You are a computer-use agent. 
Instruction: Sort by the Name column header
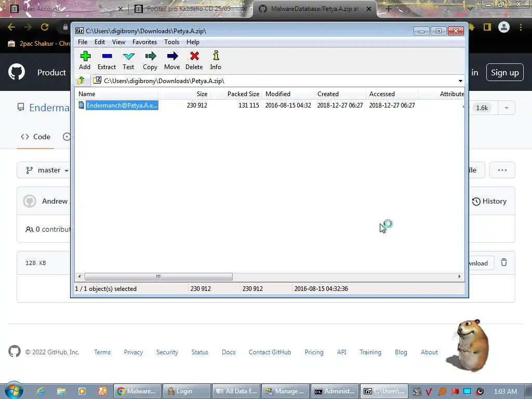point(116,94)
